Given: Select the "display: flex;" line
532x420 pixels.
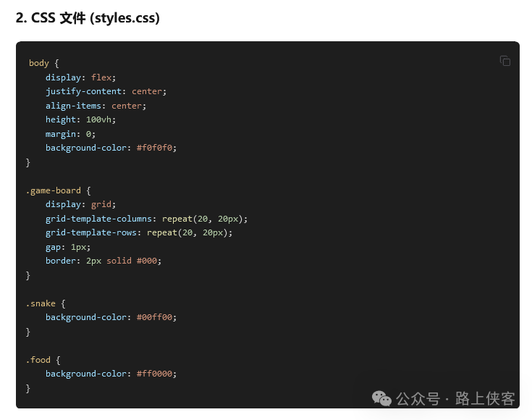Looking at the screenshot, I should coord(81,77).
